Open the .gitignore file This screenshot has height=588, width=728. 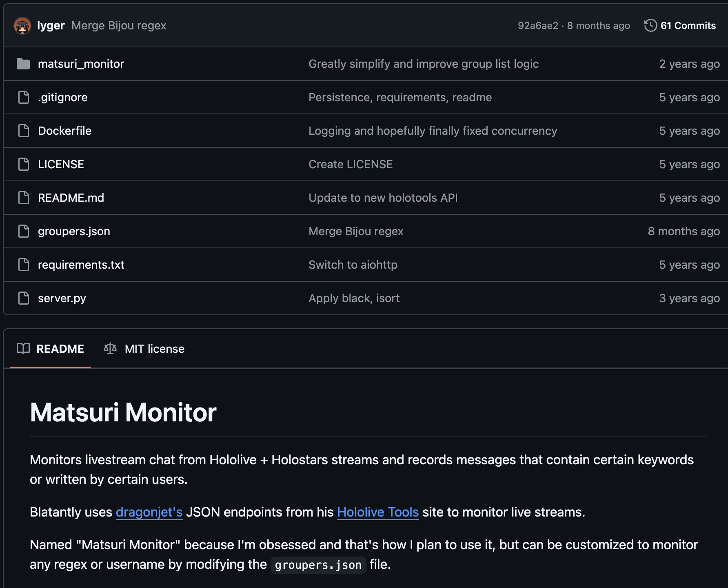63,98
